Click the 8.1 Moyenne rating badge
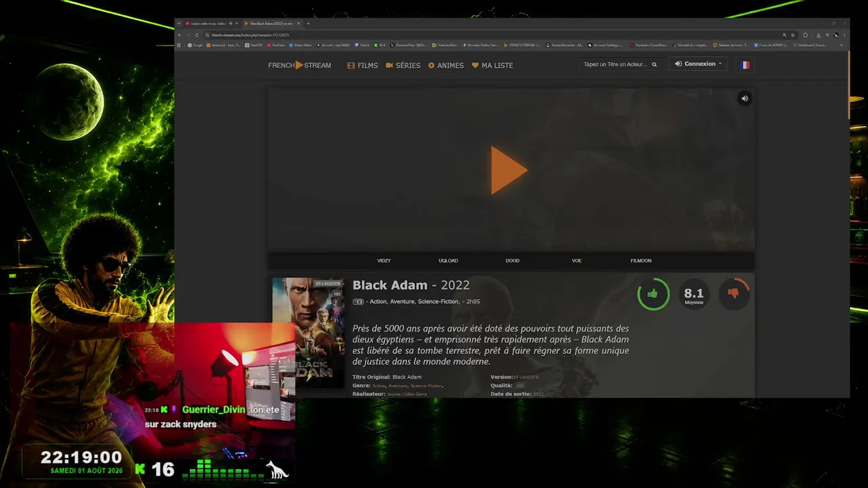This screenshot has width=868, height=488. pyautogui.click(x=694, y=293)
